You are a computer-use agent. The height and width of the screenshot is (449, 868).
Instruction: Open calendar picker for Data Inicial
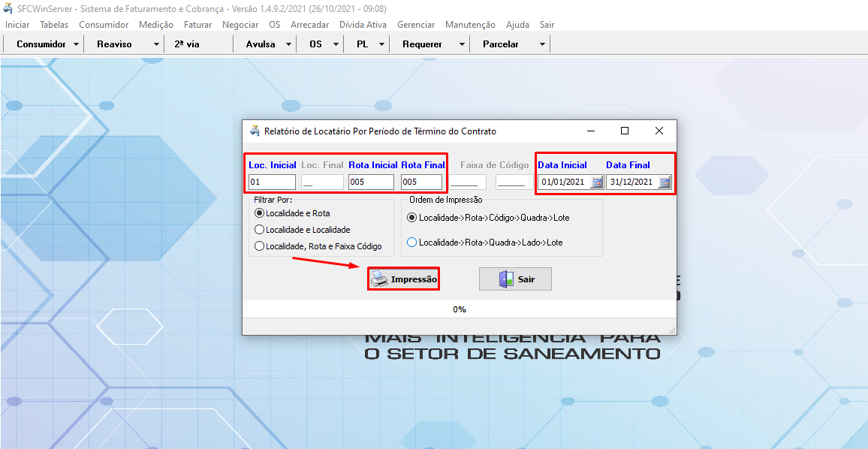coord(597,182)
